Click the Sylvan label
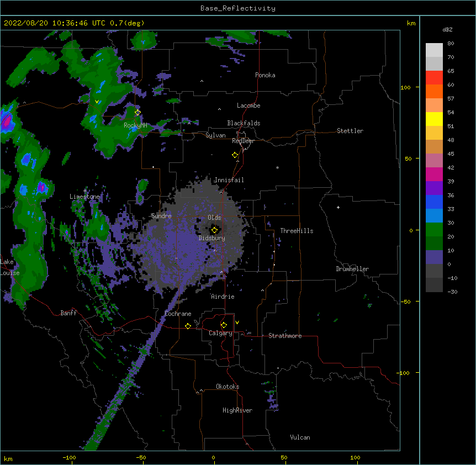The height and width of the screenshot is (465, 476). [215, 135]
